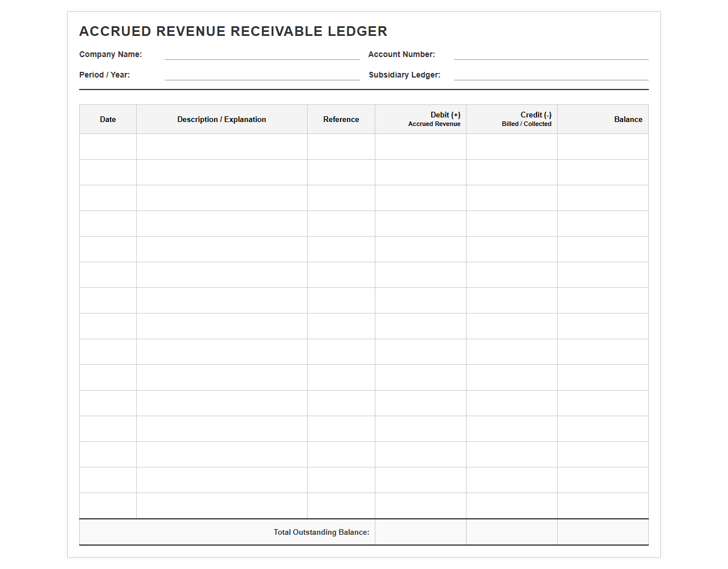Click the Credit (-) Billed / Collected header
Screen dimensions: 728x569
pos(512,119)
